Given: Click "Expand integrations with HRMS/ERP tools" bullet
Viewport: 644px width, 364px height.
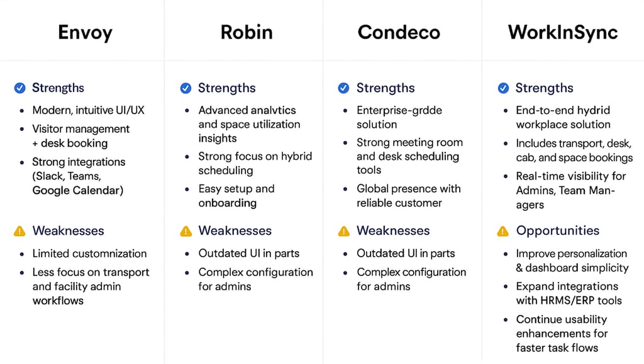Looking at the screenshot, I should point(569,293).
